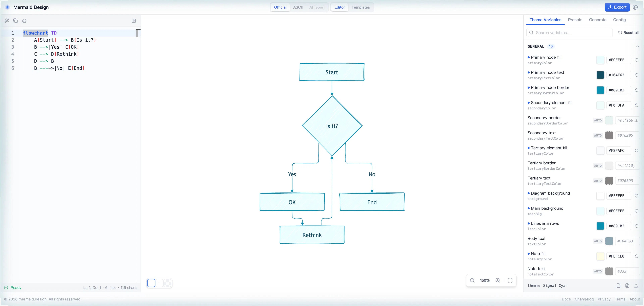Viewport: 644px width, 306px height.
Task: Open the language globe menu
Action: (635, 7)
